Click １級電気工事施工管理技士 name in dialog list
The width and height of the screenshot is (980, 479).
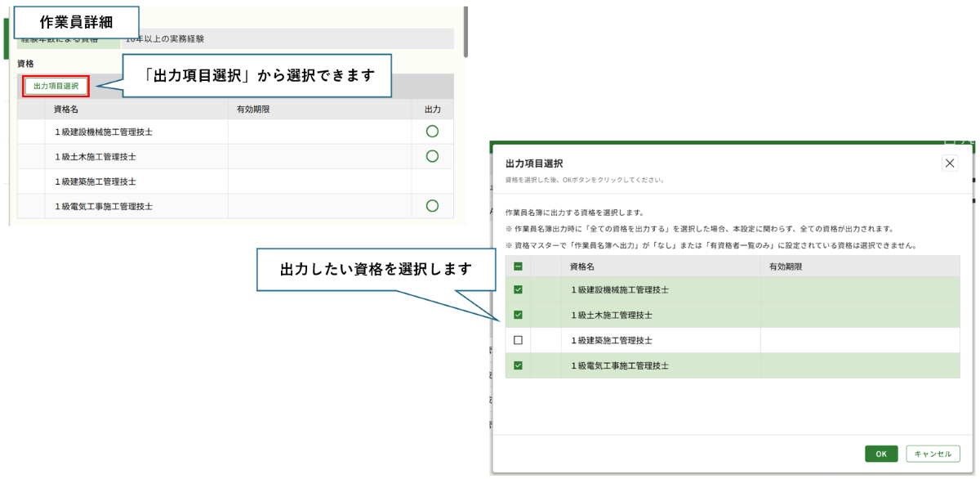click(x=620, y=365)
